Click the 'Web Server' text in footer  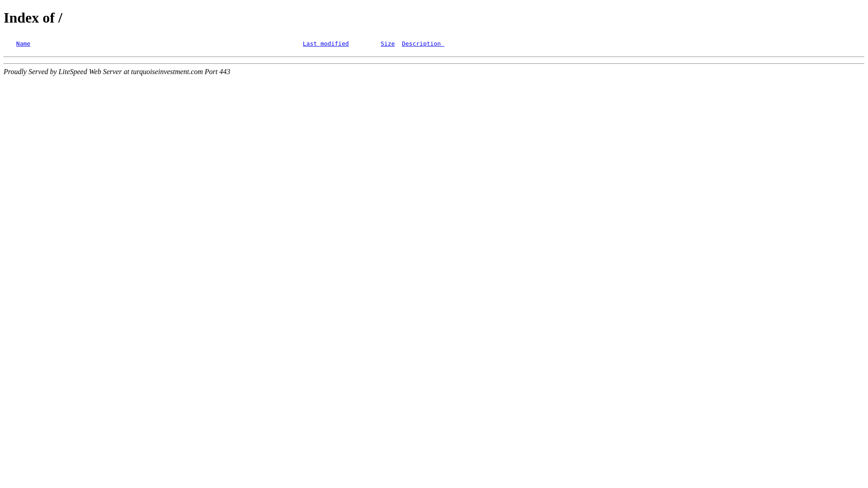pos(105,72)
